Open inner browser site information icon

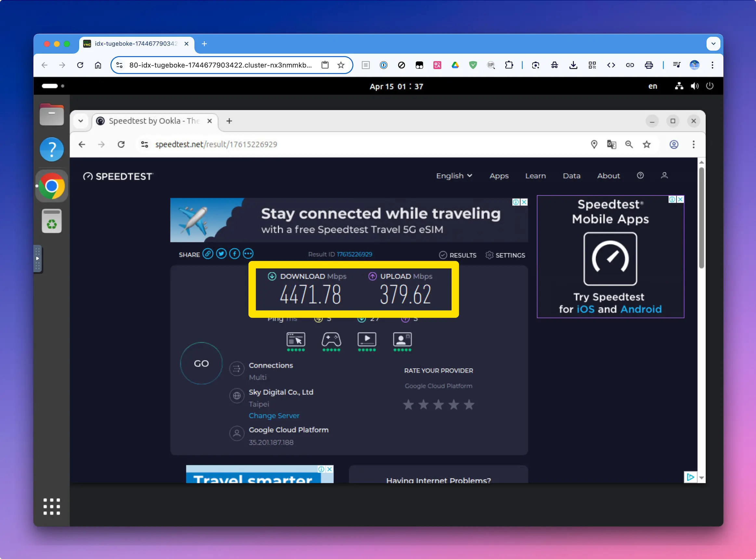(145, 145)
